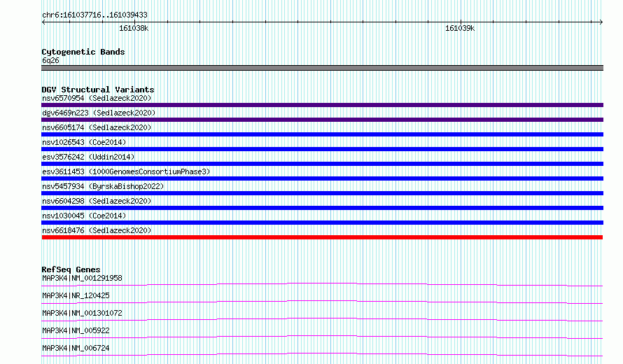Open variant nsv1026543 (Coe2014) label
This screenshot has height=364, width=623.
click(x=84, y=142)
